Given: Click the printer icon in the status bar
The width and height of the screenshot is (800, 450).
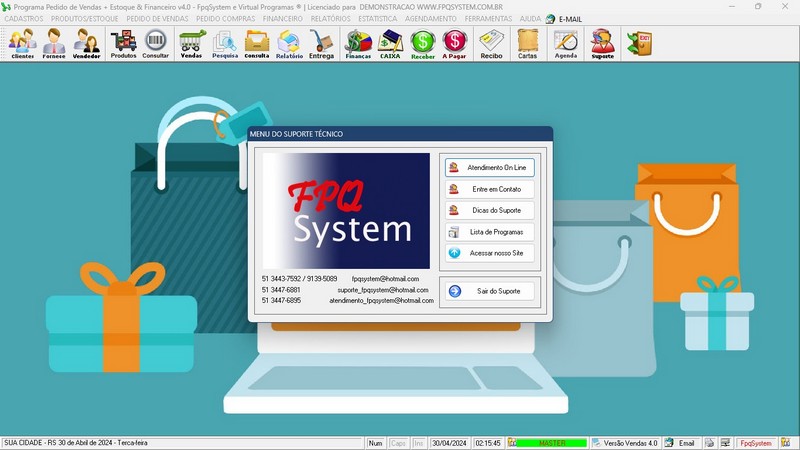Looking at the screenshot, I should point(710,443).
